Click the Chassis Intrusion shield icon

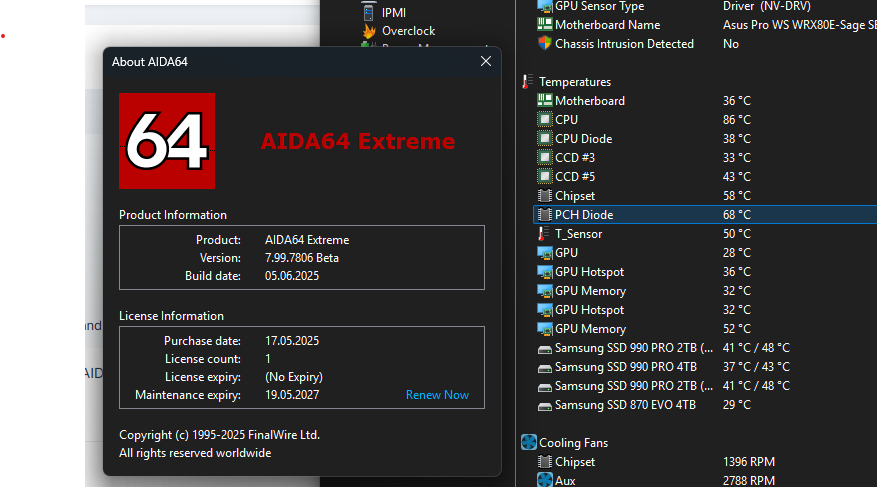[544, 44]
